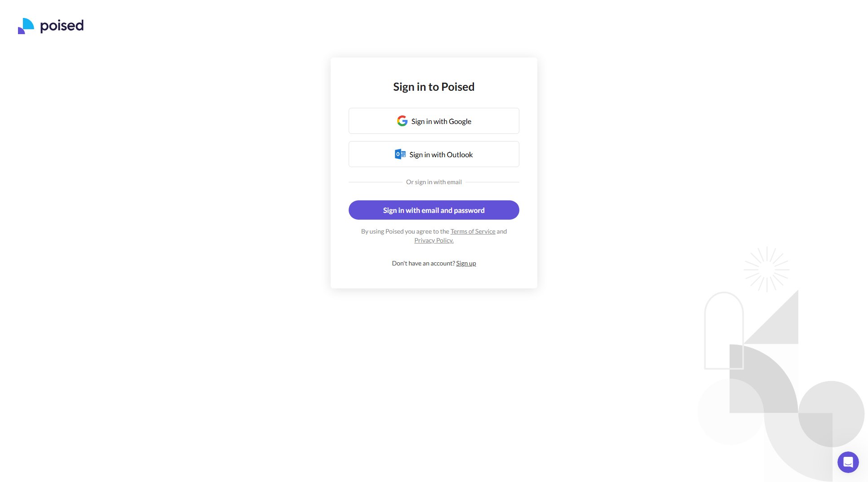Click the Sign in to Poised heading
The width and height of the screenshot is (868, 482).
point(434,87)
